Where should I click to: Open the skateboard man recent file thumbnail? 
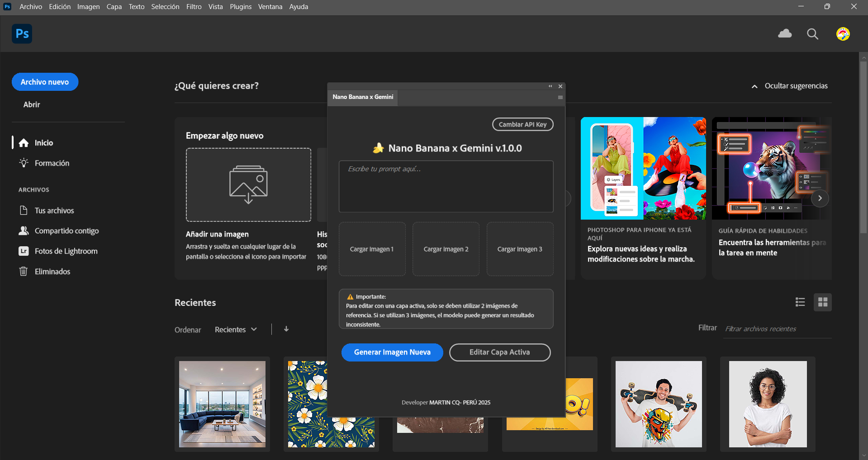pos(659,404)
